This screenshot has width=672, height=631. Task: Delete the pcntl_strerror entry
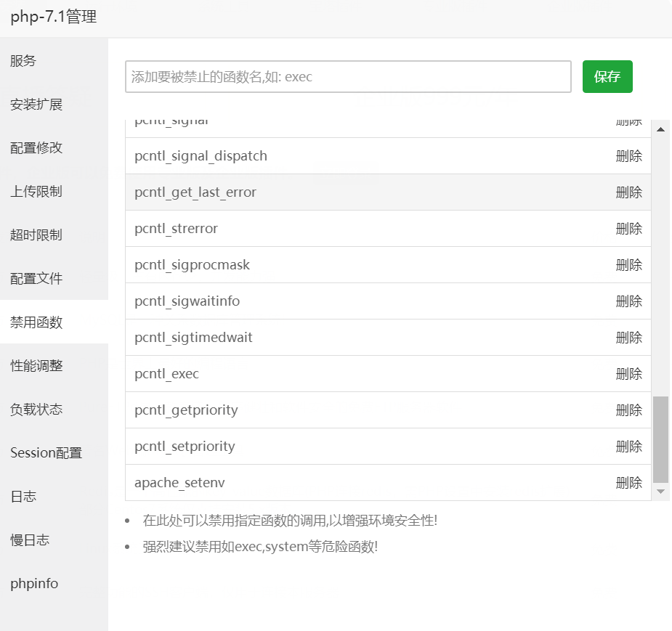[629, 228]
